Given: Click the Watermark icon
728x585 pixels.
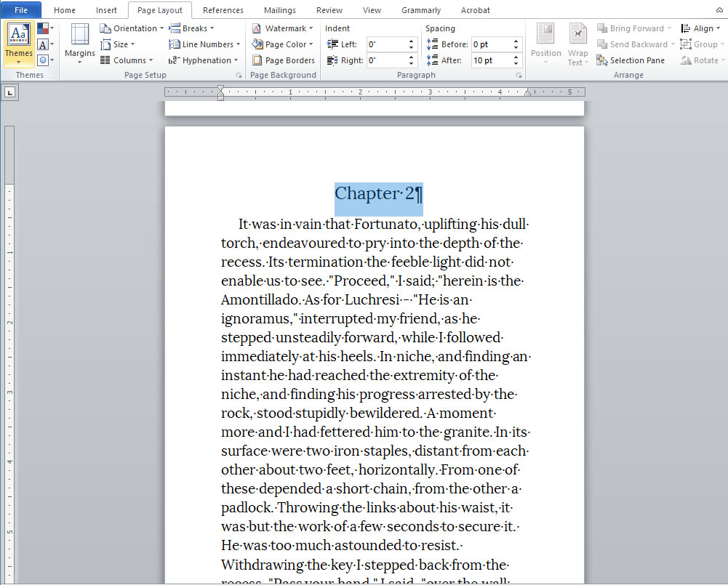Looking at the screenshot, I should point(257,28).
